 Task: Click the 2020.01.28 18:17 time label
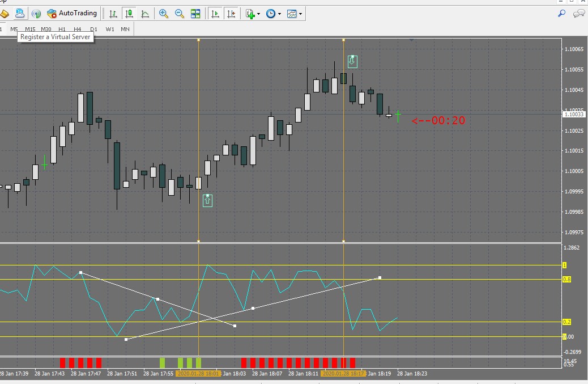[343, 373]
